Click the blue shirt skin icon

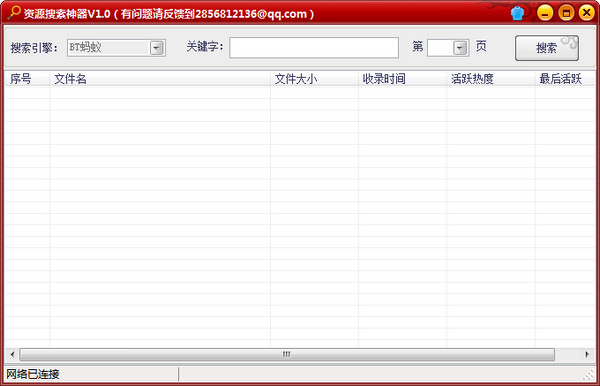click(x=517, y=13)
